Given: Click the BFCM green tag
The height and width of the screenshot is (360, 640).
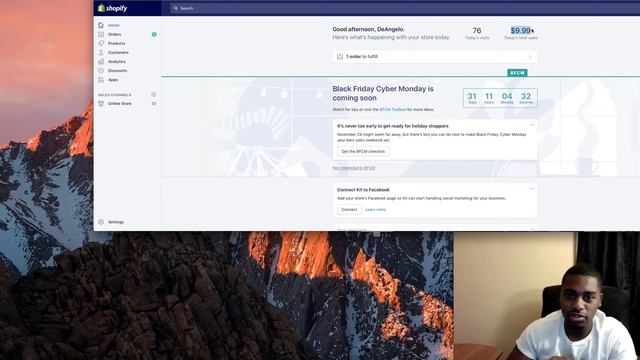Looking at the screenshot, I should [517, 73].
